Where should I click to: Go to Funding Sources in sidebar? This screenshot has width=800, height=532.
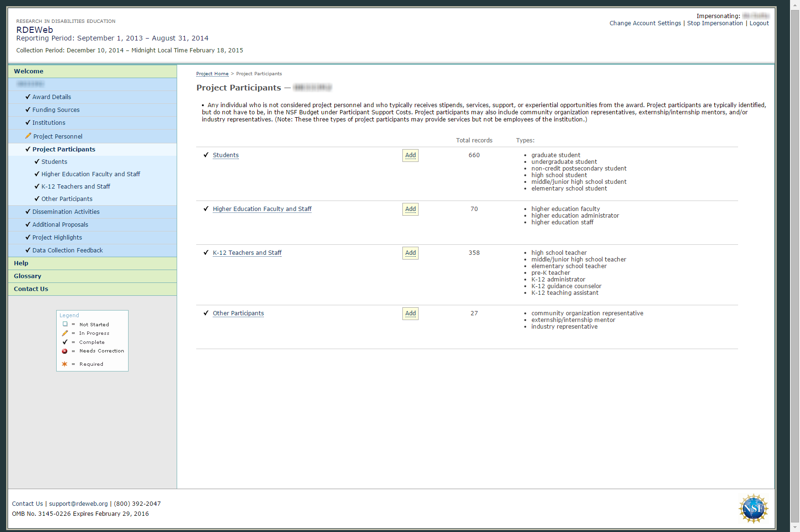(56, 110)
